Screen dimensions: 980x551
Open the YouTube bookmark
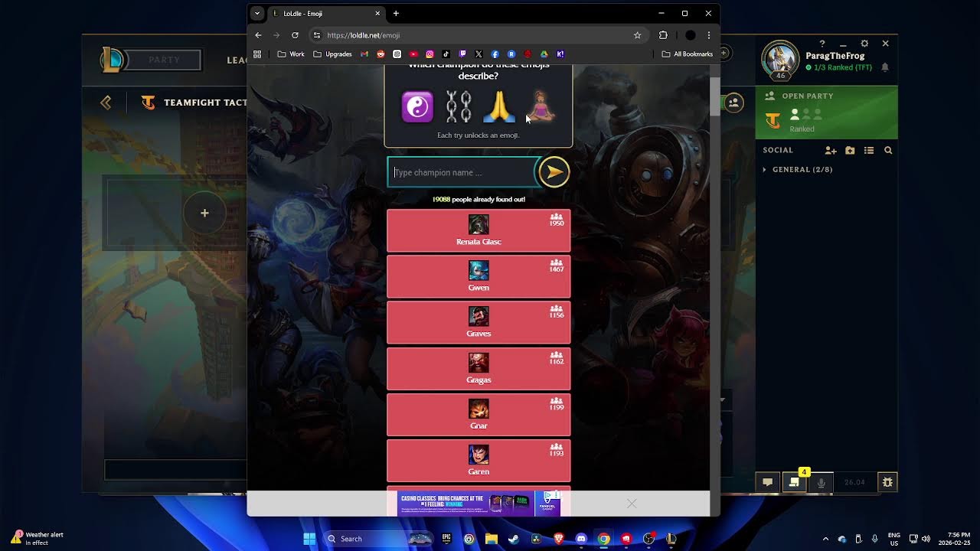(413, 54)
